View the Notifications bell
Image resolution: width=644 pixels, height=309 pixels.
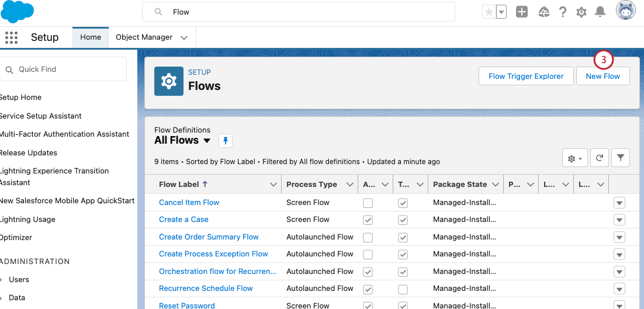pos(600,12)
